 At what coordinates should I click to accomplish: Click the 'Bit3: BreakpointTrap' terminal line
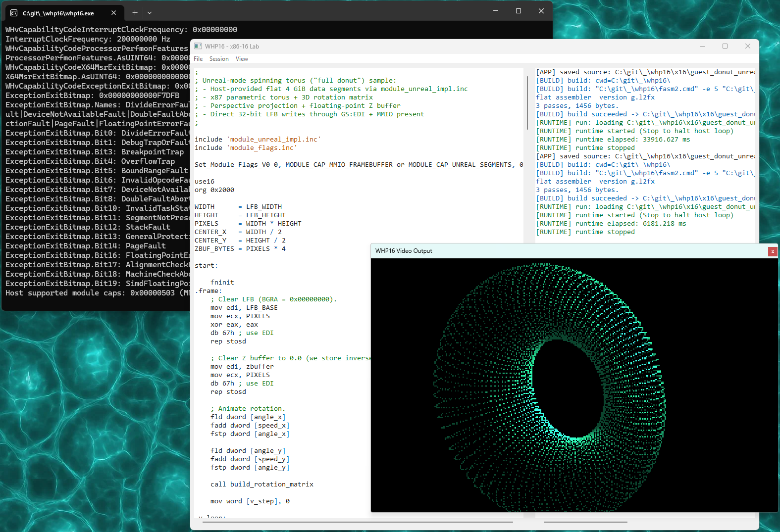[x=95, y=152]
